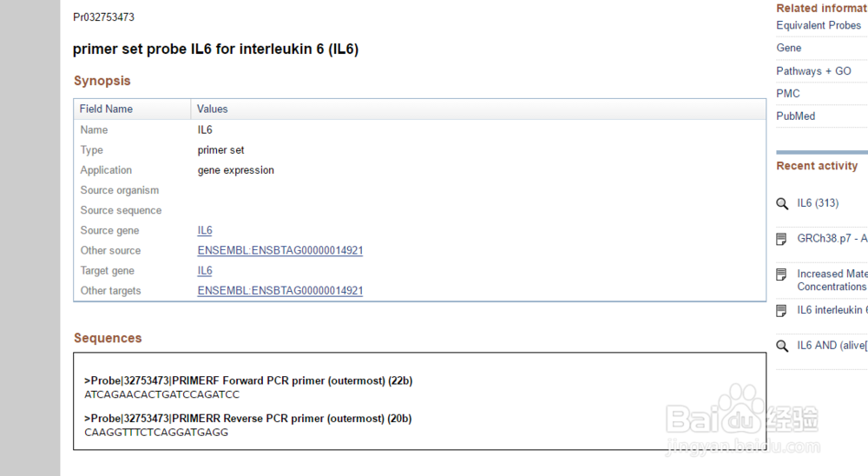
Task: Open the Target gene IL6 link
Action: (205, 271)
